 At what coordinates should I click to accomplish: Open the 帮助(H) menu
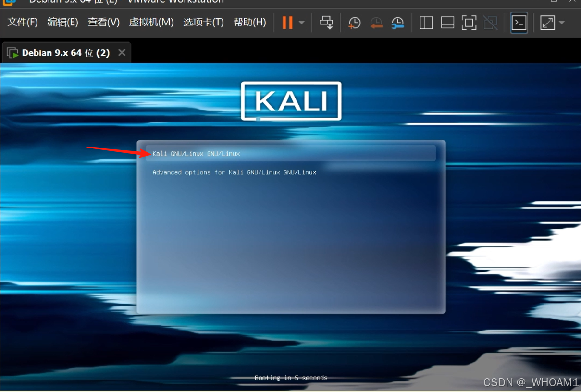click(x=249, y=22)
